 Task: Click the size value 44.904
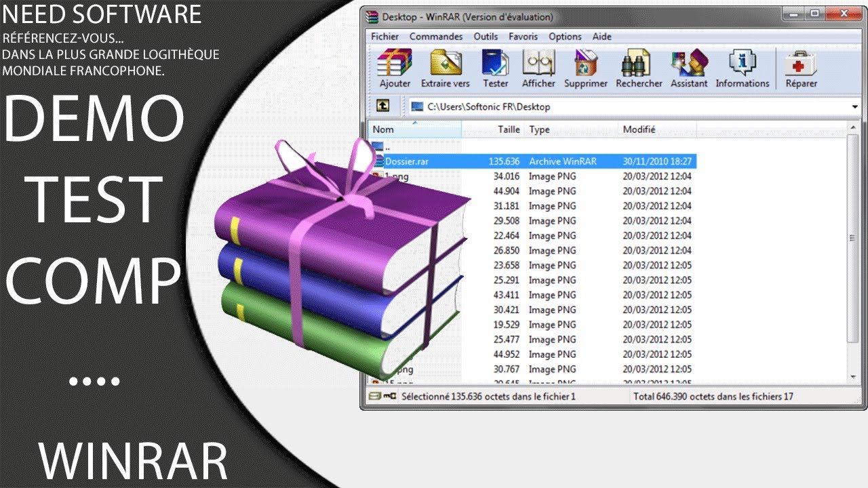[x=507, y=191]
